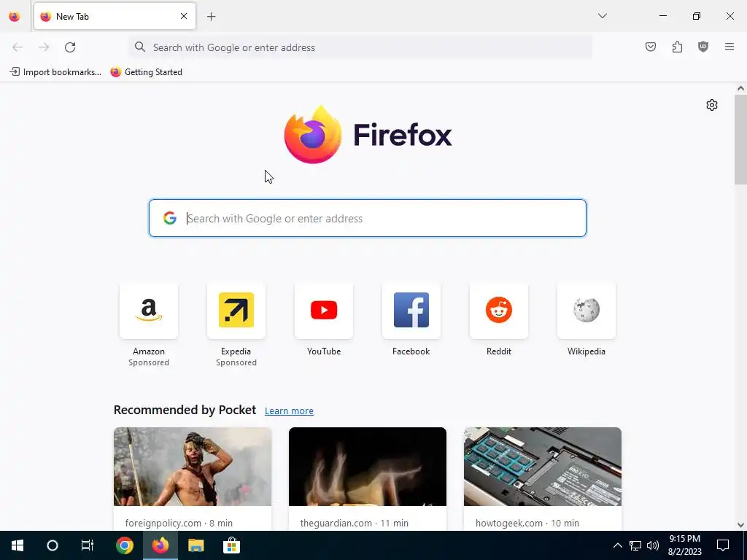Show hidden system tray icons
This screenshot has height=560, width=747.
click(x=617, y=545)
